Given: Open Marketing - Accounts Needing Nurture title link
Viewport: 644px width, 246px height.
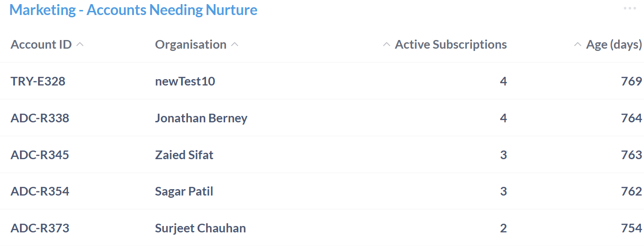Looking at the screenshot, I should click(133, 10).
